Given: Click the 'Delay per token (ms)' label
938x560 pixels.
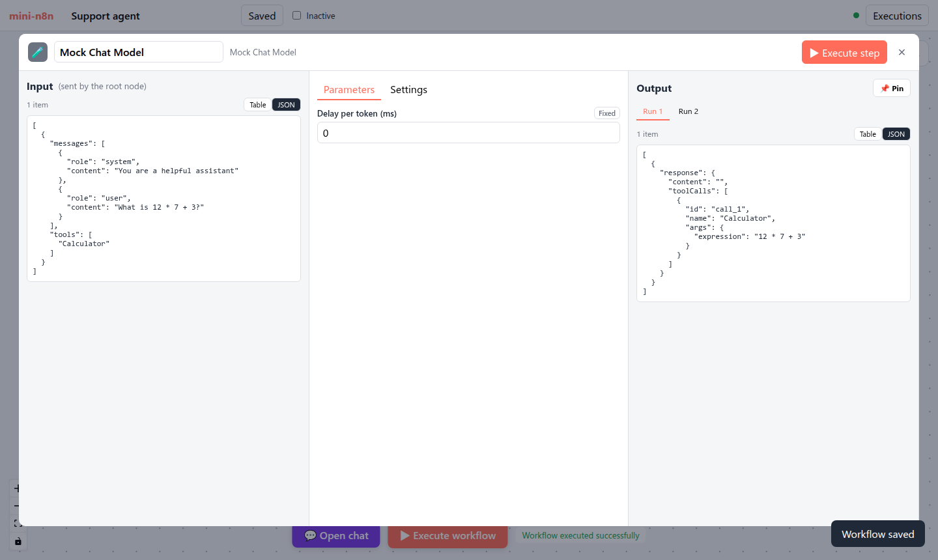Looking at the screenshot, I should 357,113.
